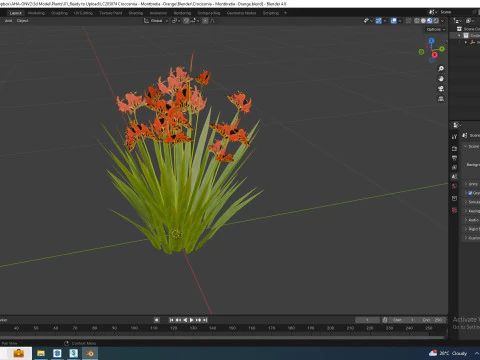This screenshot has width=480, height=360.
Task: Open the viewport shading options dropdown
Action: [442, 21]
